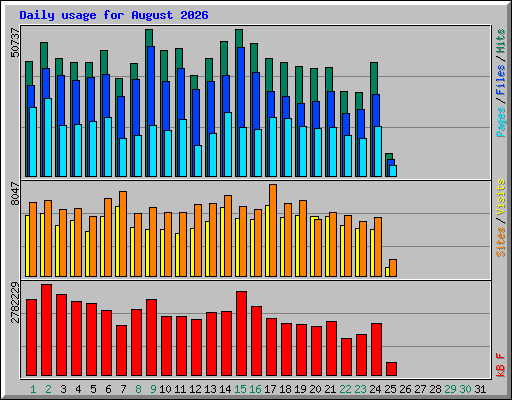Viewport: 512px width, 400px height.
Task: Click day label 21 on the x-axis
Action: tap(330, 389)
